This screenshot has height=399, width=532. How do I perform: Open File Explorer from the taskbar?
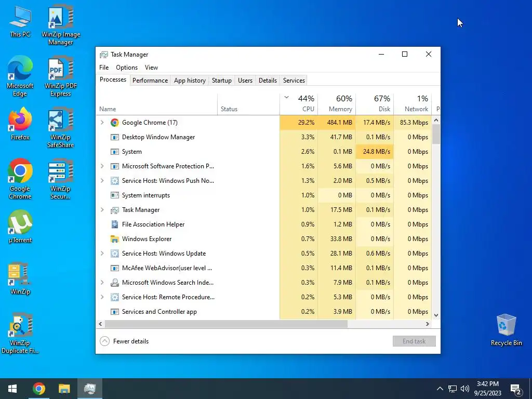[x=64, y=389]
